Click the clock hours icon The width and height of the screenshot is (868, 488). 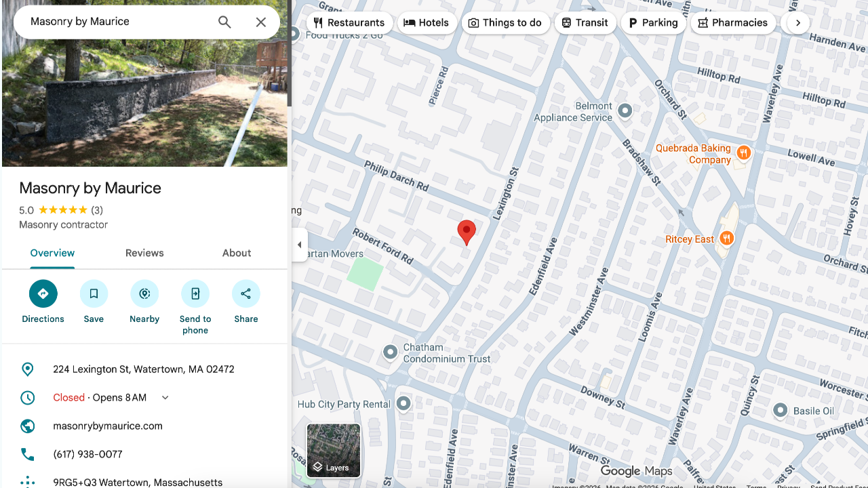tap(28, 398)
